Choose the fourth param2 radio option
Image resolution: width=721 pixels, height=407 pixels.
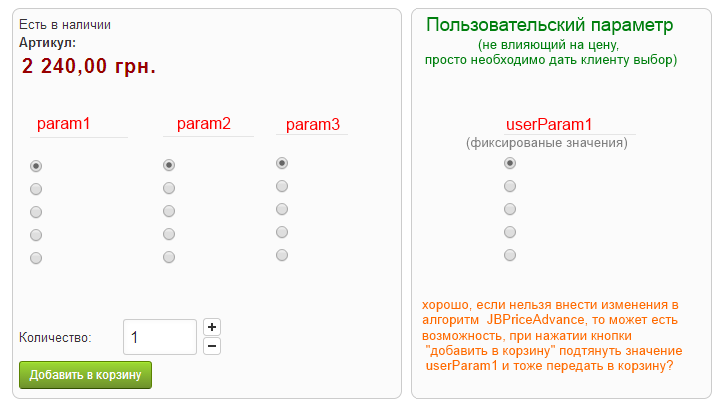(x=169, y=234)
